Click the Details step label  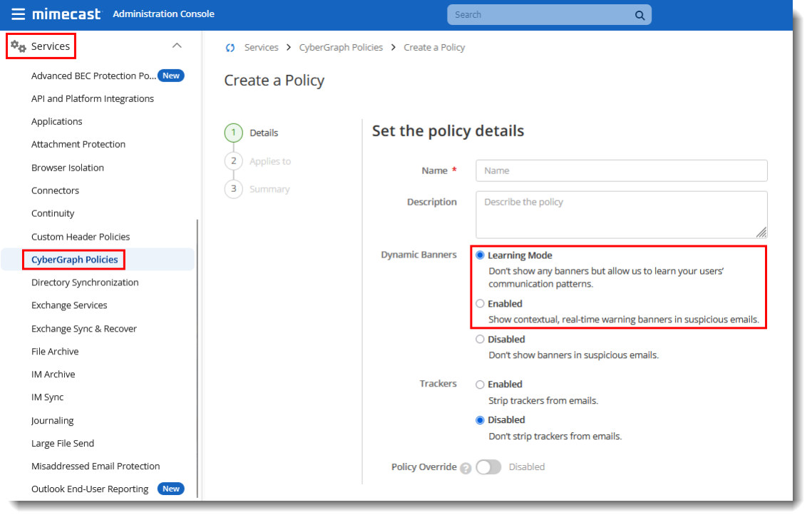(x=264, y=133)
